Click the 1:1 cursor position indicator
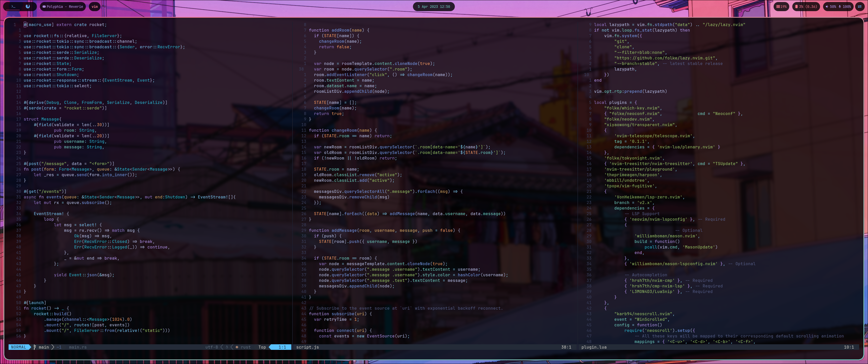The width and height of the screenshot is (868, 364). pos(282,347)
